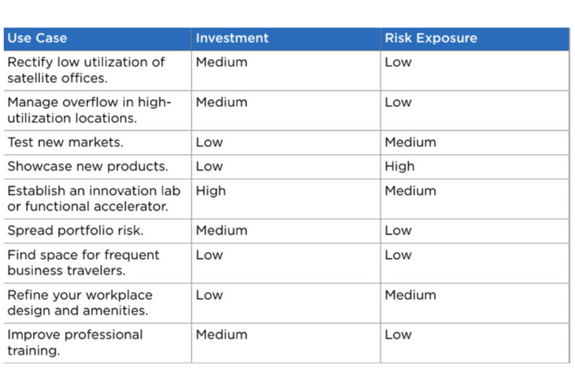The height and width of the screenshot is (392, 575).
Task: Click the "Test new markets" cell
Action: 65,142
